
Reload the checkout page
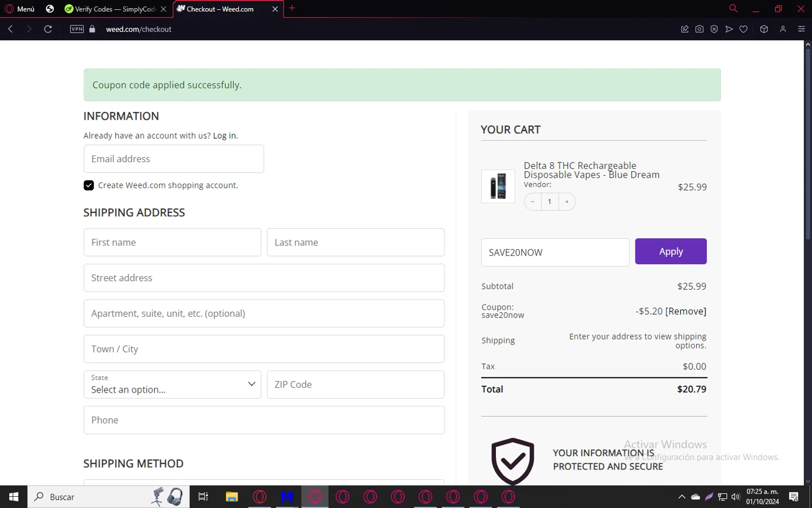click(x=48, y=29)
